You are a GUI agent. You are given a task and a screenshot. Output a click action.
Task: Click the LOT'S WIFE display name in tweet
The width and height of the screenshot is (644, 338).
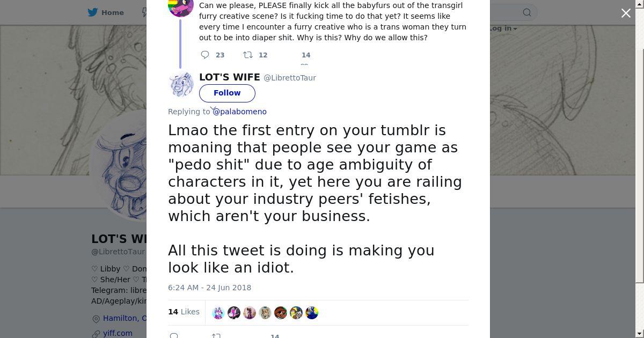(229, 77)
